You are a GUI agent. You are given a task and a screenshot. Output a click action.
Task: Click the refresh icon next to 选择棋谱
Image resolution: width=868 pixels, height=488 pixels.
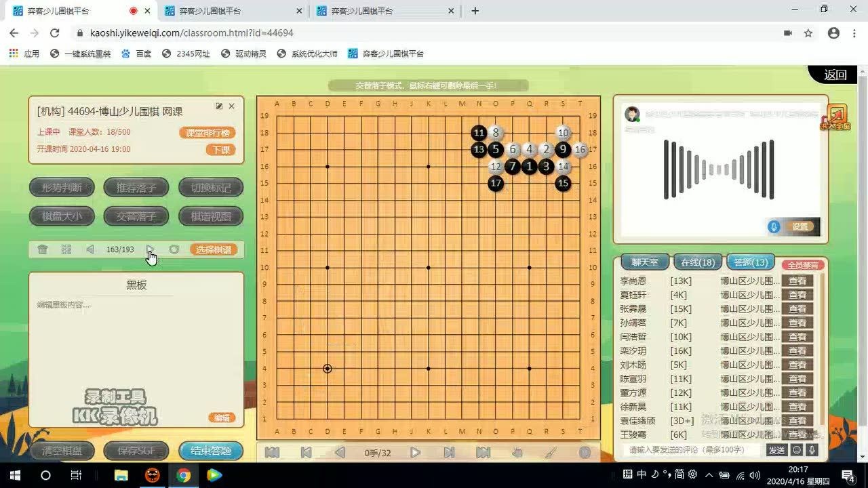click(174, 249)
